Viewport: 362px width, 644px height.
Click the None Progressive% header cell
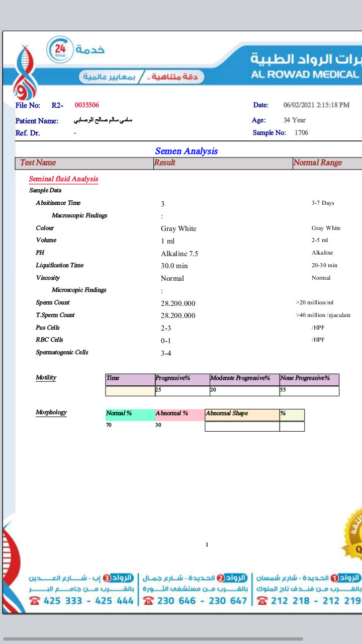click(x=309, y=379)
